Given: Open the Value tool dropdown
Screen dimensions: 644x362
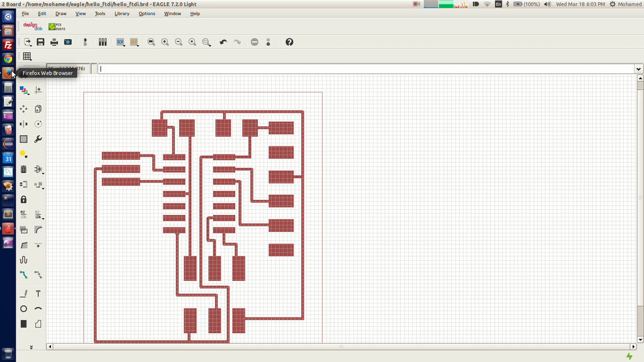Looking at the screenshot, I should click(x=39, y=215).
